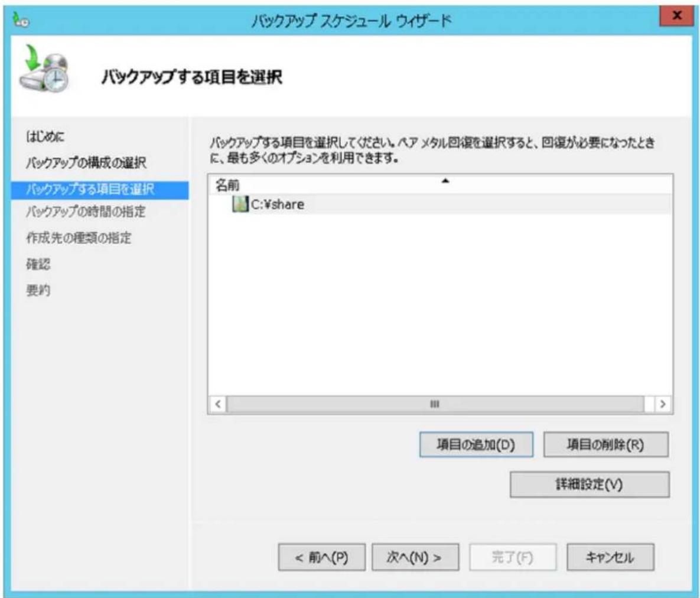Click the 完了(F) button
700x598 pixels.
(513, 557)
